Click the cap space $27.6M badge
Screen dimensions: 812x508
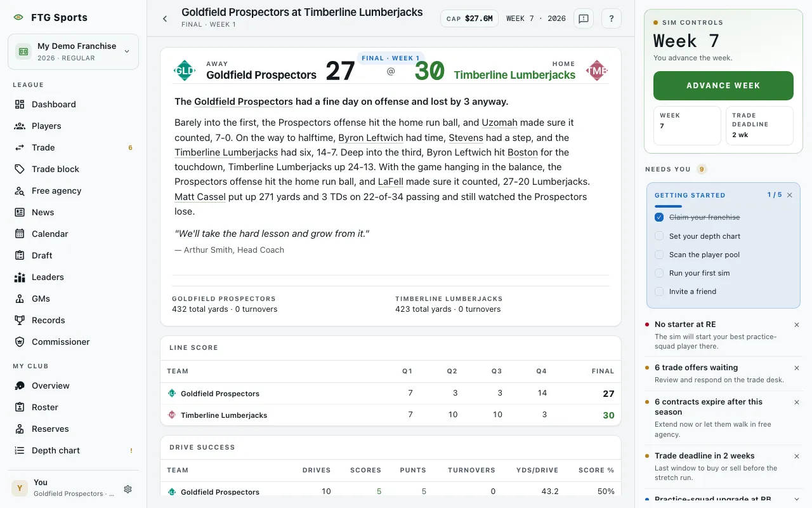pos(469,18)
